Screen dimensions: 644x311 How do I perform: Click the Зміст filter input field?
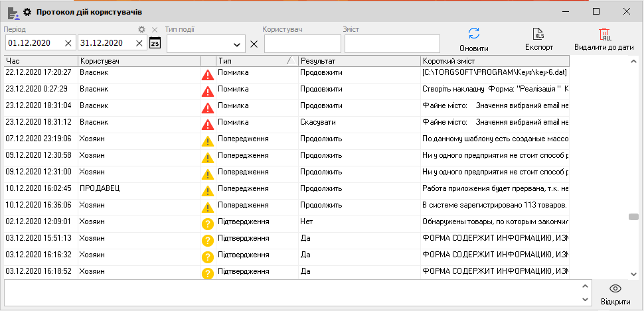392,44
